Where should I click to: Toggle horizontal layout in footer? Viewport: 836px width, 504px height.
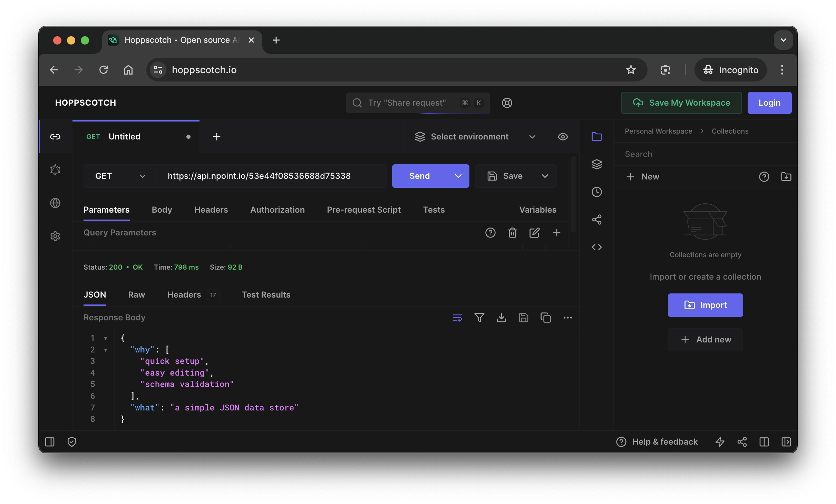click(764, 442)
